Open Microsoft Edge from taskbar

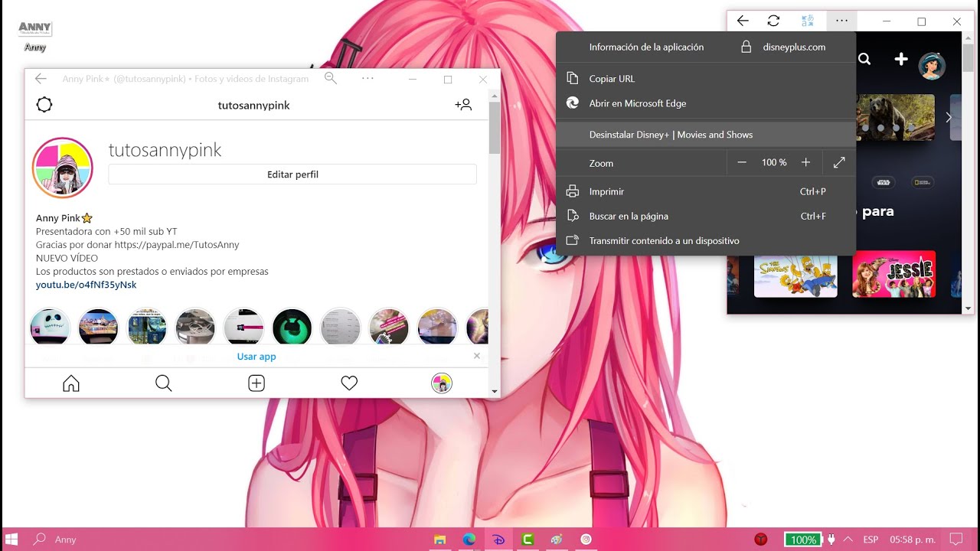pos(469,540)
